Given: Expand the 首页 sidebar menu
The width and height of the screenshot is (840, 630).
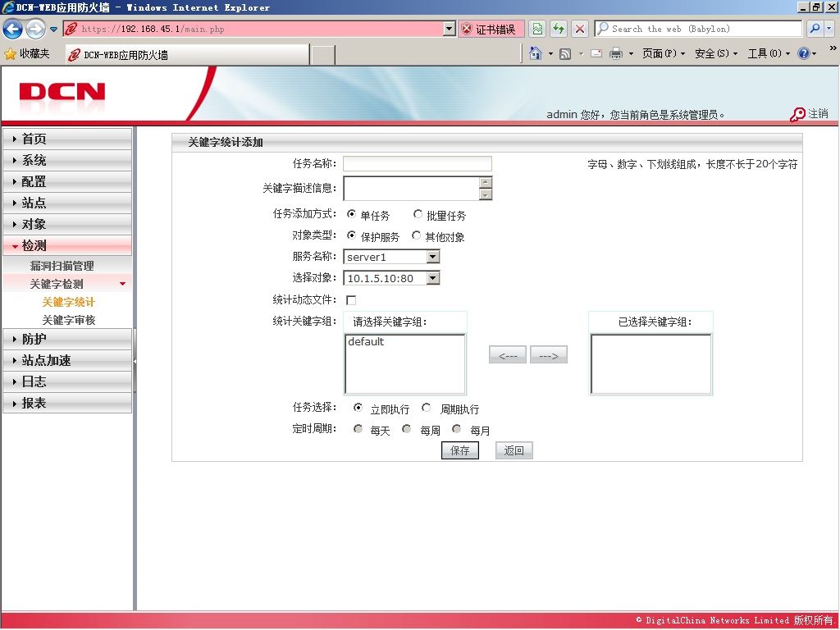Looking at the screenshot, I should 67,139.
